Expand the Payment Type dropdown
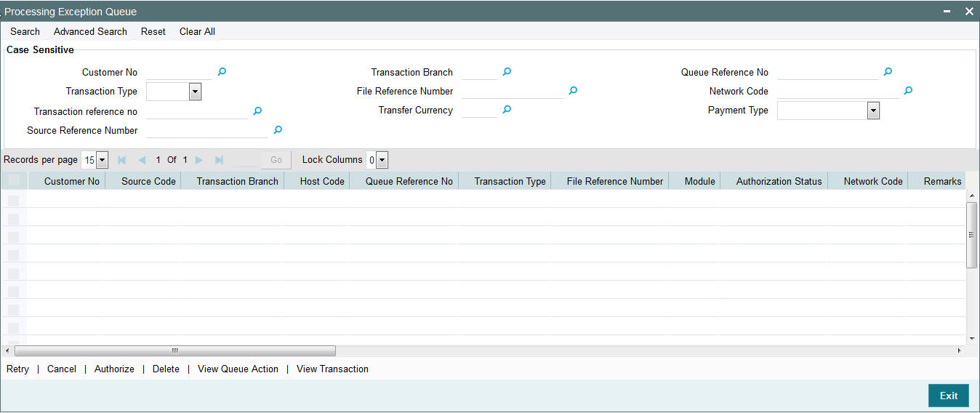 873,111
